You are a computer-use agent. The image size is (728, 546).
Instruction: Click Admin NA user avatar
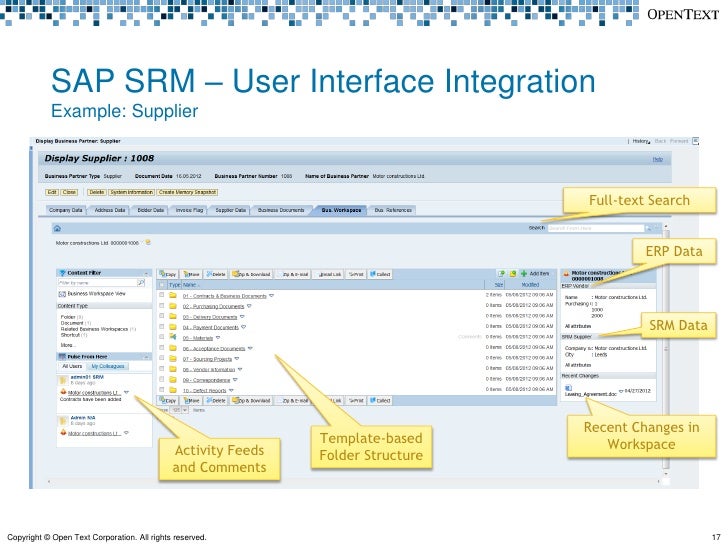64,421
